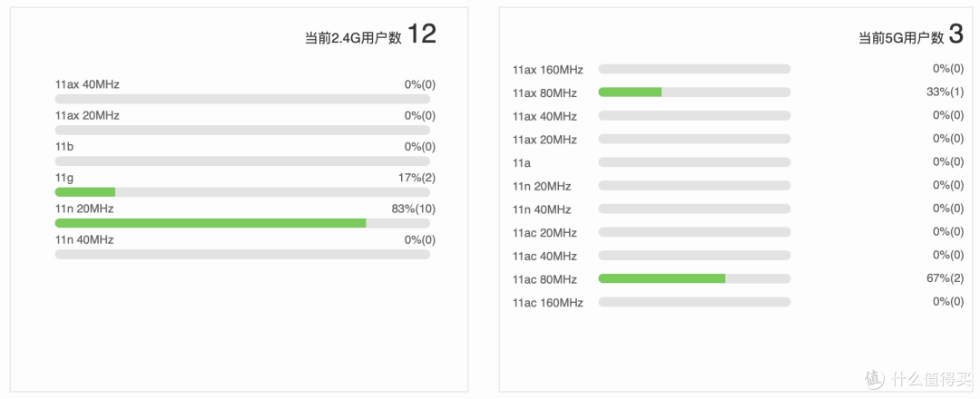Click the 11ax 40MHz label in 2.4G panel
This screenshot has width=980, height=399.
[x=87, y=84]
